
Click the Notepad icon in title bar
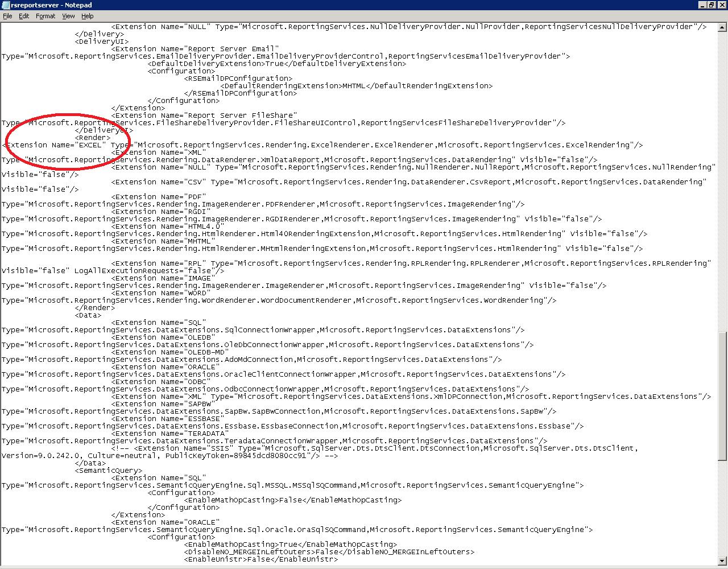pos(5,5)
